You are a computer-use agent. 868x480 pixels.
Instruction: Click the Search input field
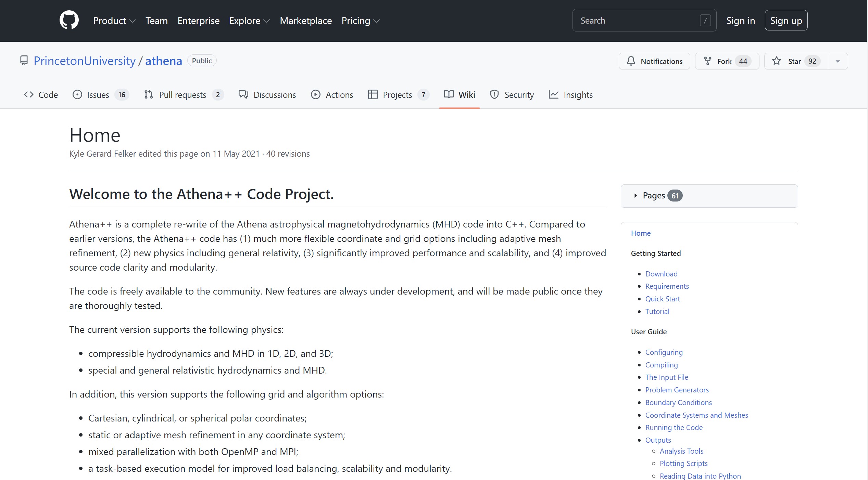click(x=637, y=21)
